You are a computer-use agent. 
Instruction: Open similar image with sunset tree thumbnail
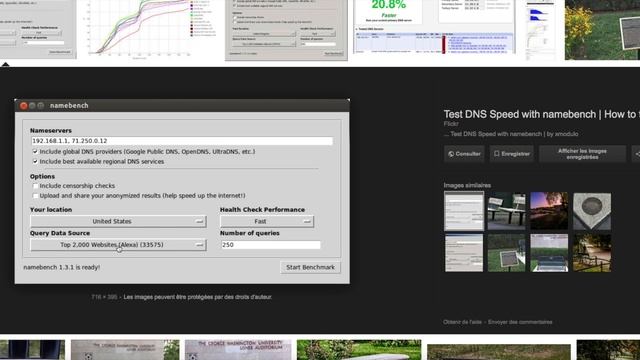click(549, 211)
